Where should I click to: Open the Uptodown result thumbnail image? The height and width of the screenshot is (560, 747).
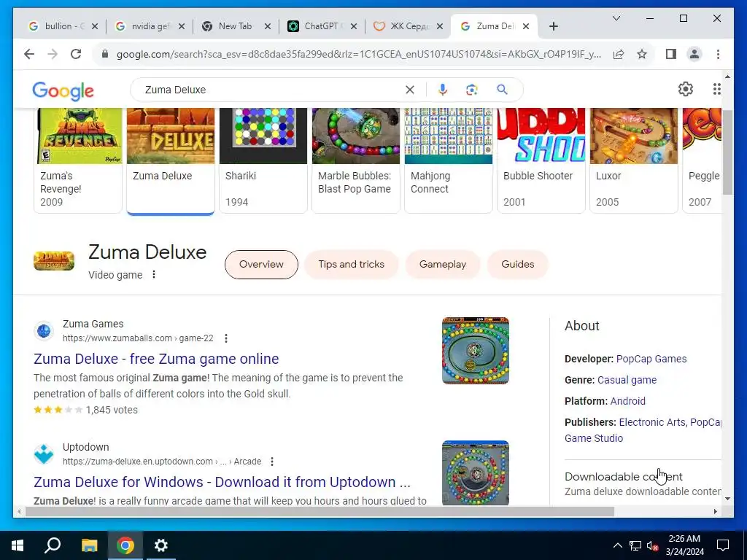476,472
